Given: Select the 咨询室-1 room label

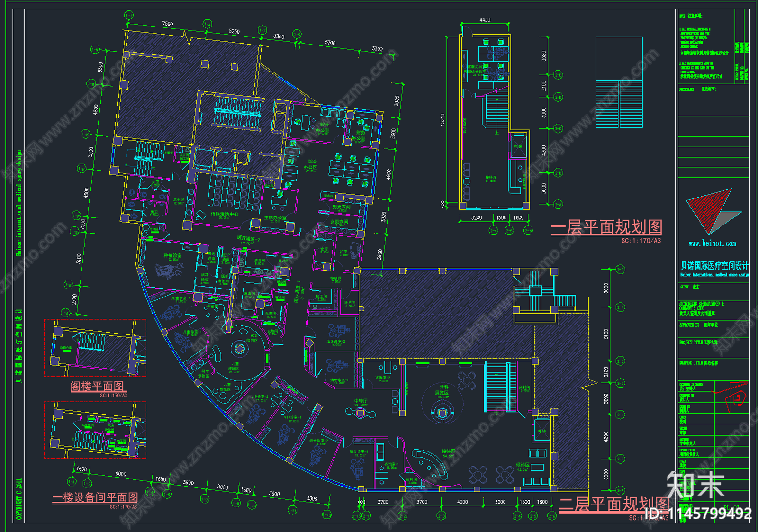Looking at the screenshot, I should [x=391, y=465].
